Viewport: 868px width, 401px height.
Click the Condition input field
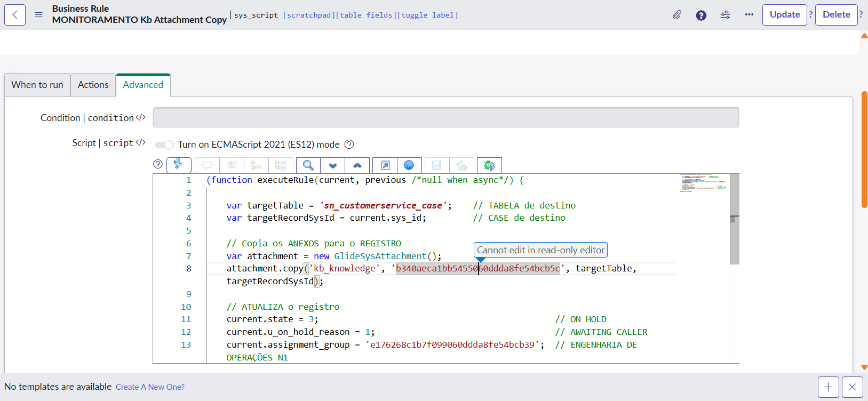445,118
